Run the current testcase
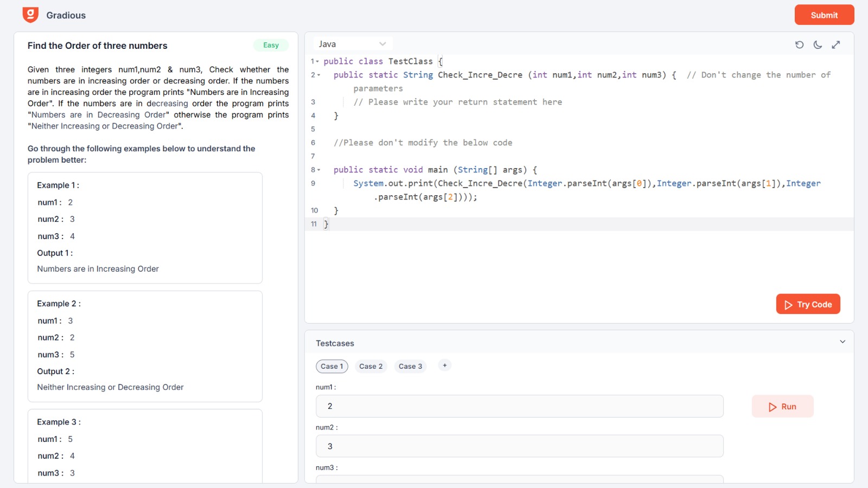The width and height of the screenshot is (868, 488). coord(782,407)
